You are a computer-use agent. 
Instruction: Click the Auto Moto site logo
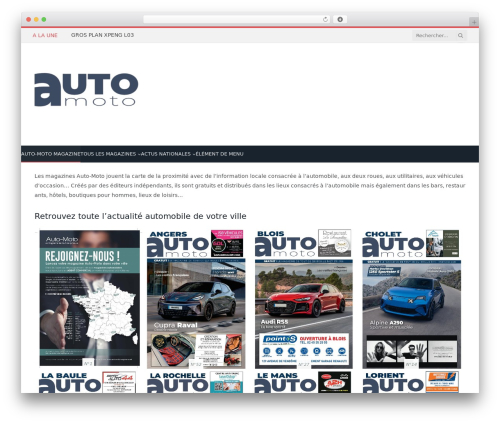click(x=86, y=90)
